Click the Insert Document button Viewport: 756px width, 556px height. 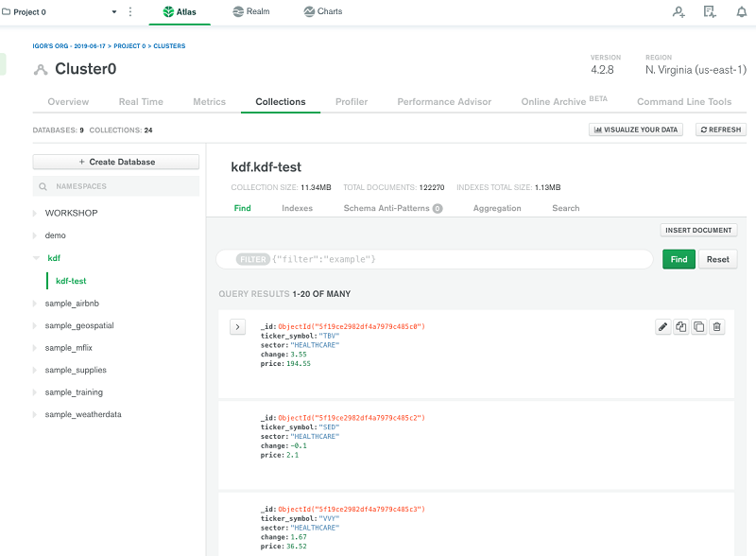pyautogui.click(x=698, y=230)
